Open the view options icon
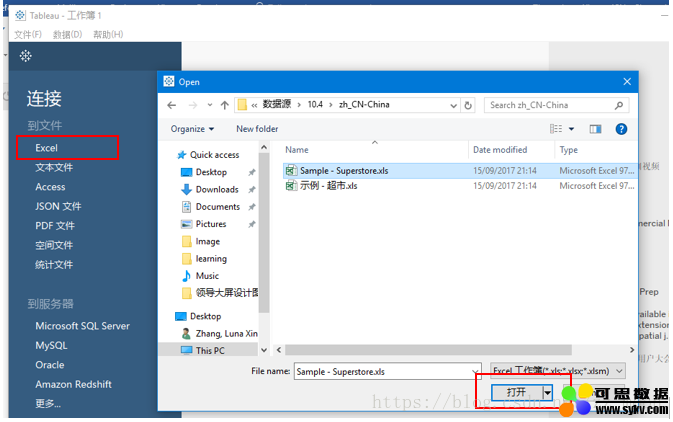 pyautogui.click(x=556, y=129)
